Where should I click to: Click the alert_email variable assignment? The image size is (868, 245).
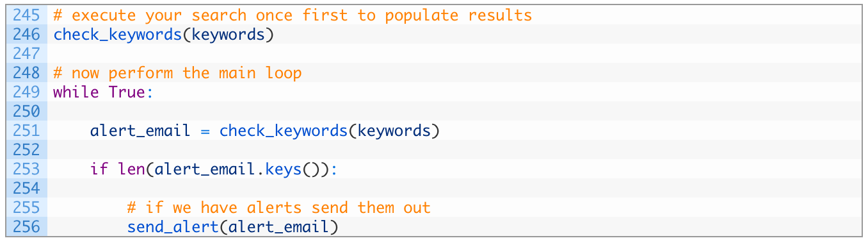tap(140, 131)
